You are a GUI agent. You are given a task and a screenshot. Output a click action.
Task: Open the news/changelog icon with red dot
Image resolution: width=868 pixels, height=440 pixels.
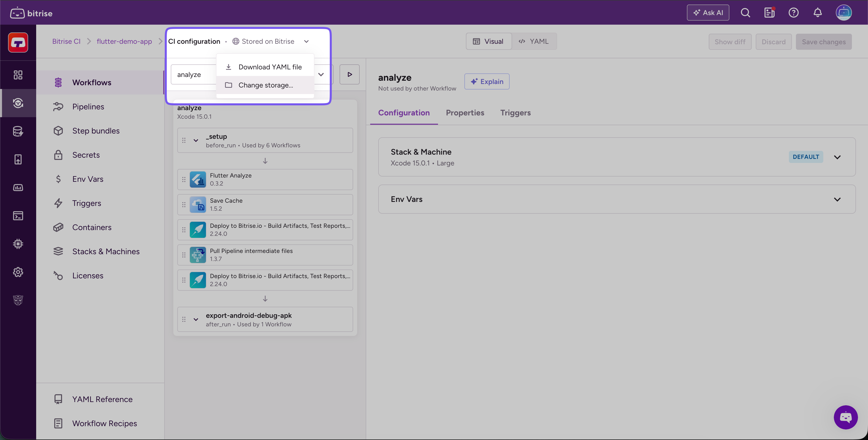click(769, 13)
